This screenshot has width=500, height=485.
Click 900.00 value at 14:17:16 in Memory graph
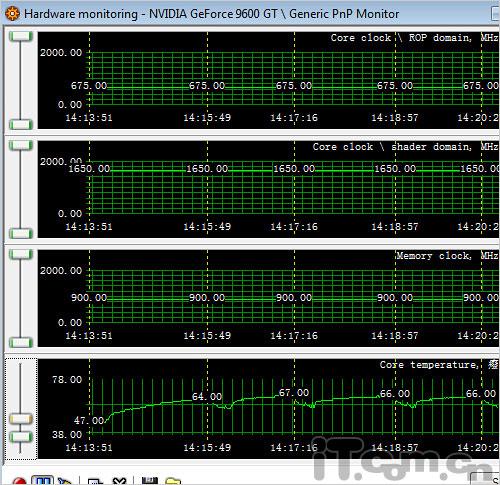tap(294, 298)
